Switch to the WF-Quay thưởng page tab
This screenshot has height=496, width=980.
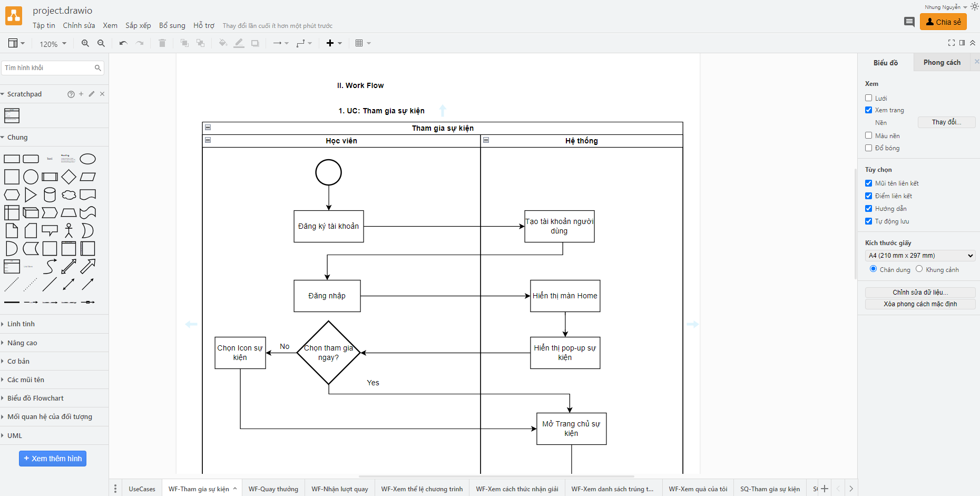[273, 489]
